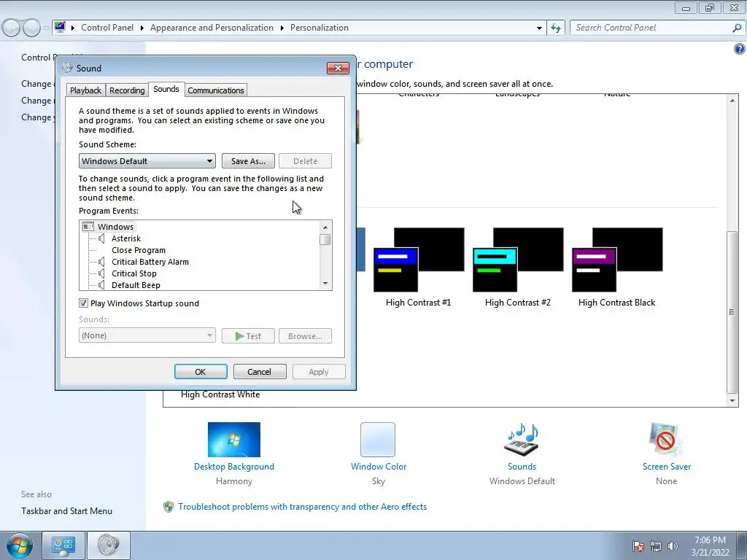Click the Action Center flag icon
Viewport: 747px width, 560px height.
[638, 546]
